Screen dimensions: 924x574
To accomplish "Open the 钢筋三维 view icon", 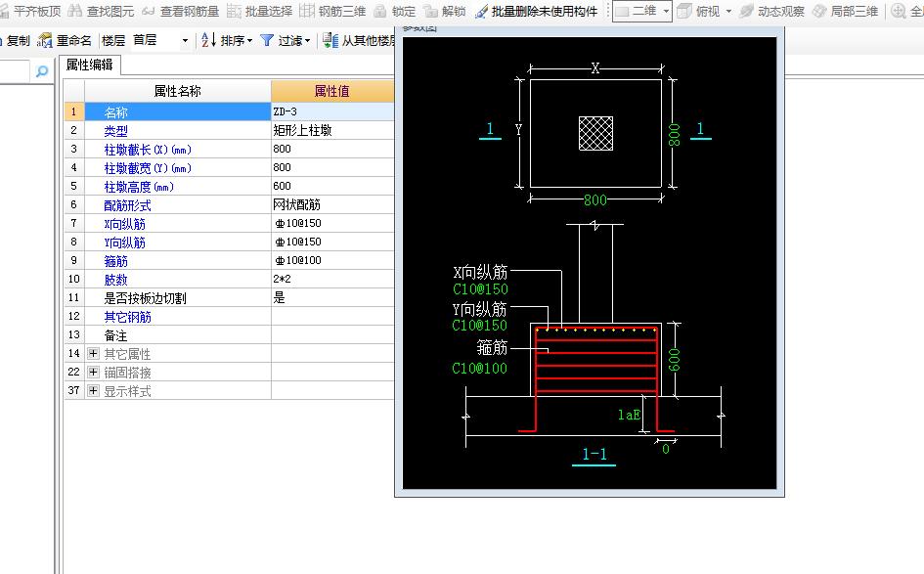I will click(307, 11).
